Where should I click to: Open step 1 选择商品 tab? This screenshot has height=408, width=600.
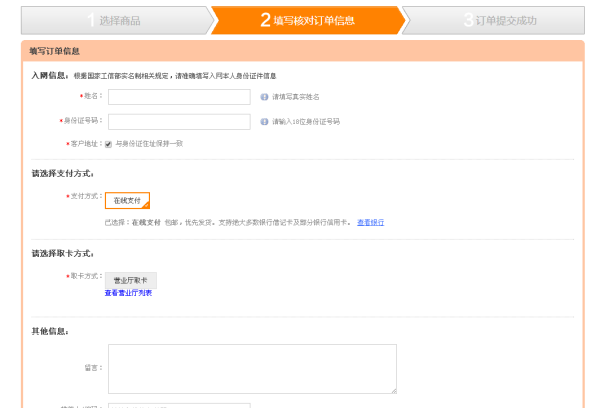point(115,20)
